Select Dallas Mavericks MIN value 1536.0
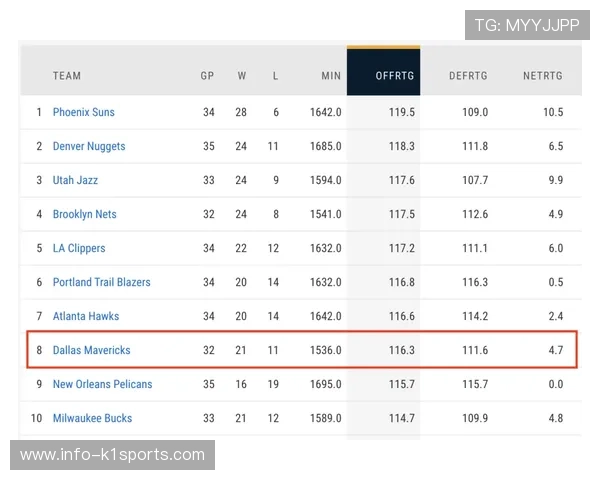The image size is (600, 480). pyautogui.click(x=326, y=350)
